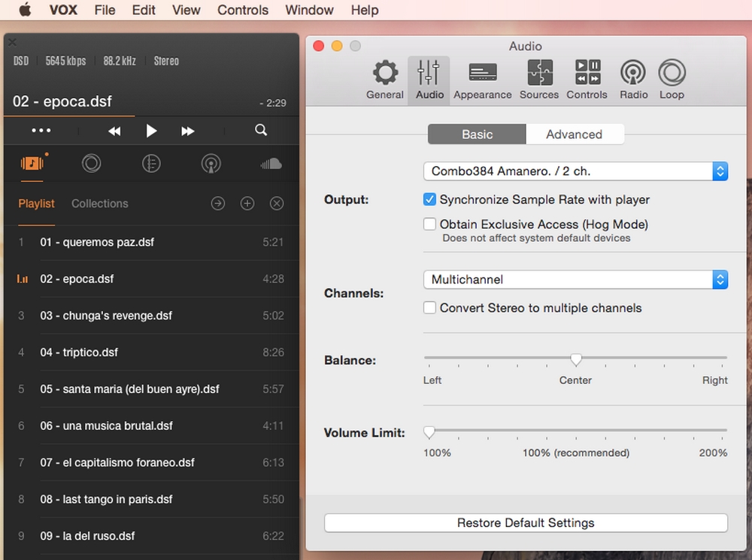
Task: Switch to the SoundCloud source icon
Action: tap(271, 164)
